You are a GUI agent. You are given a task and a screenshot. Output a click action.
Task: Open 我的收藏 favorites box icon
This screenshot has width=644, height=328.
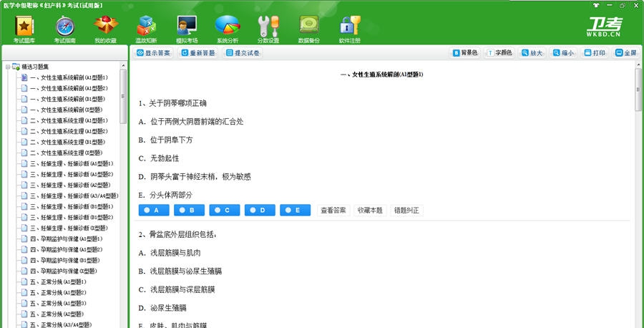click(106, 29)
